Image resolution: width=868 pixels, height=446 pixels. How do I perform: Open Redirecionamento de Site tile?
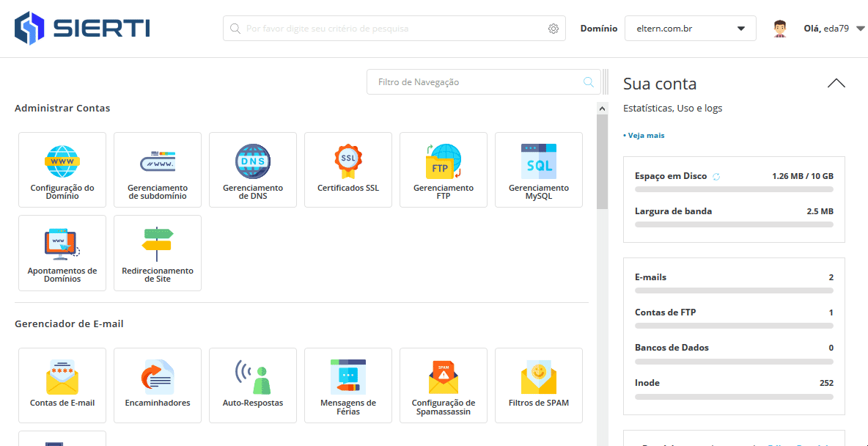pos(157,252)
